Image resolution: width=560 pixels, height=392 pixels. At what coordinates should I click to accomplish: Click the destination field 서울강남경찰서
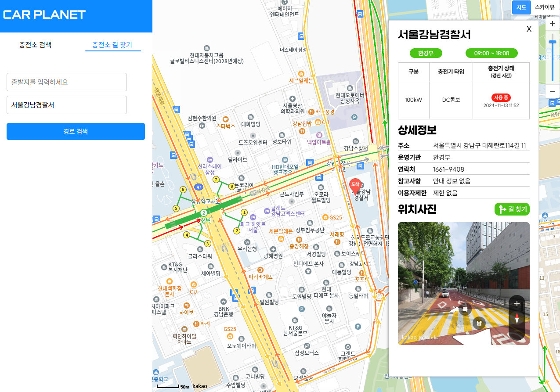tap(67, 105)
